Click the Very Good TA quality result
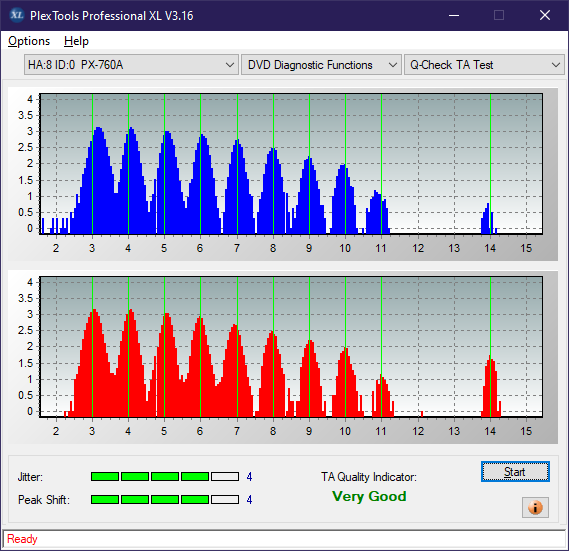Image resolution: width=569 pixels, height=551 pixels. (369, 496)
